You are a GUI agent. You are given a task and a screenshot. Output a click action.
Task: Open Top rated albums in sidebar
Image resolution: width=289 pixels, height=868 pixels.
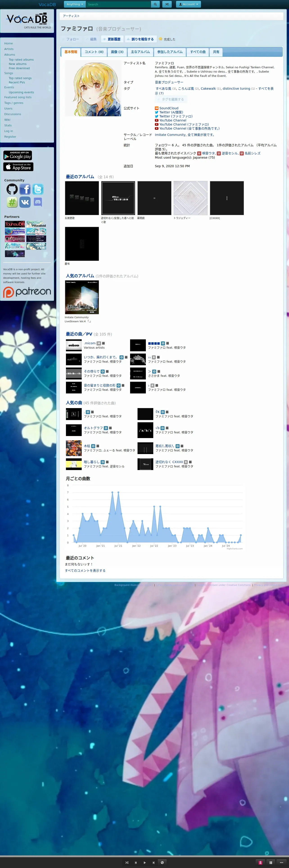pyautogui.click(x=21, y=60)
